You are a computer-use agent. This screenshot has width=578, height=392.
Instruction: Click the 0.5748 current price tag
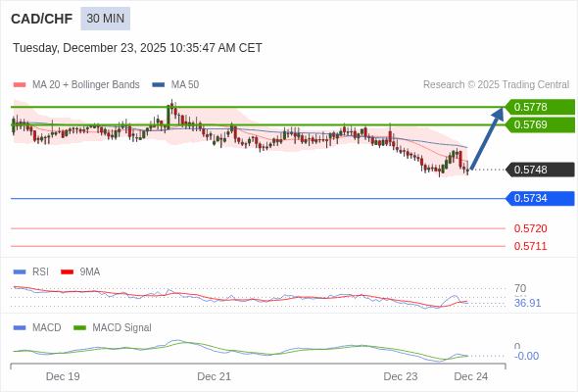pos(540,170)
